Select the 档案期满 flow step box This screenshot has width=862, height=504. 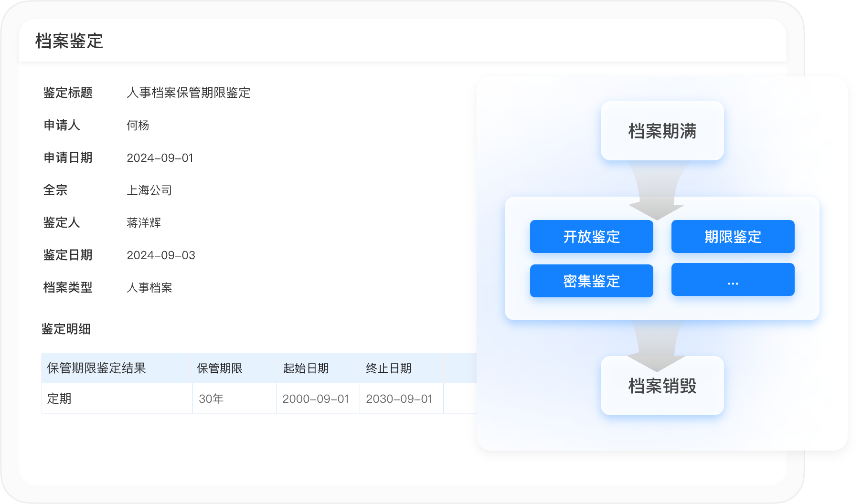point(662,131)
